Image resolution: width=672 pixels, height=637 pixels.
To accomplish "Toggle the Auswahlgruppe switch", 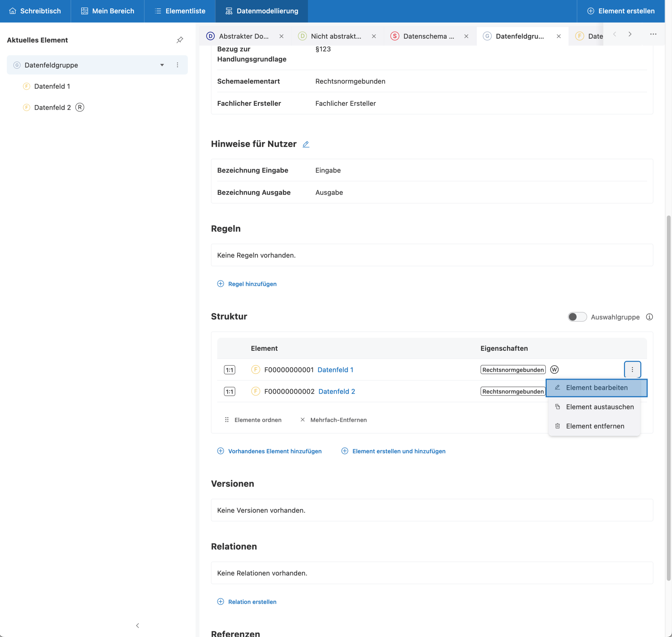I will [x=577, y=317].
